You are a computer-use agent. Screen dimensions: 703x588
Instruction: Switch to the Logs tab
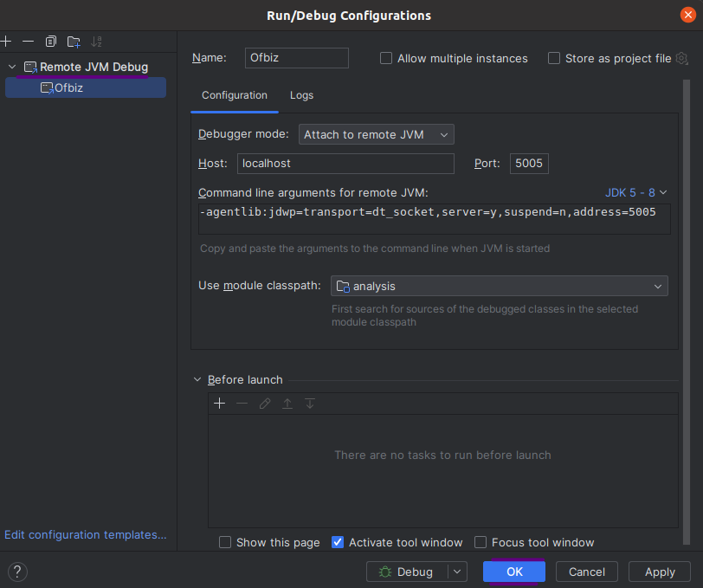click(302, 95)
